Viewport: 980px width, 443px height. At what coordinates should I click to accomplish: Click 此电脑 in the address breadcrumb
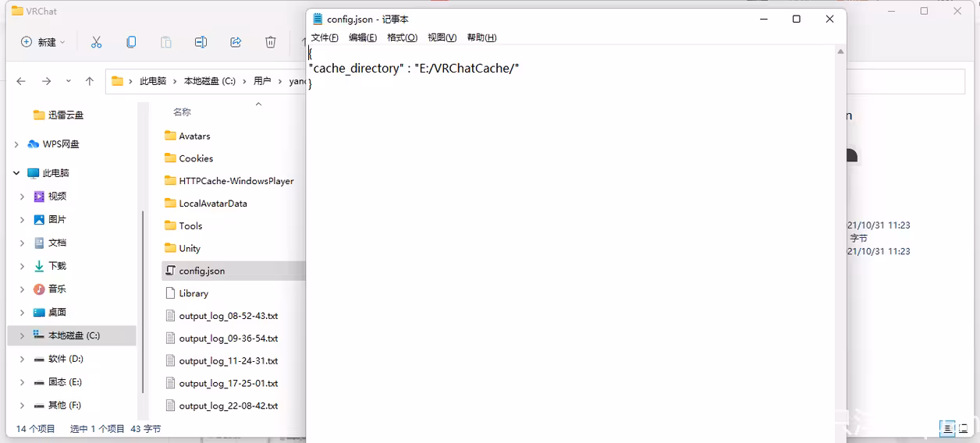point(153,81)
